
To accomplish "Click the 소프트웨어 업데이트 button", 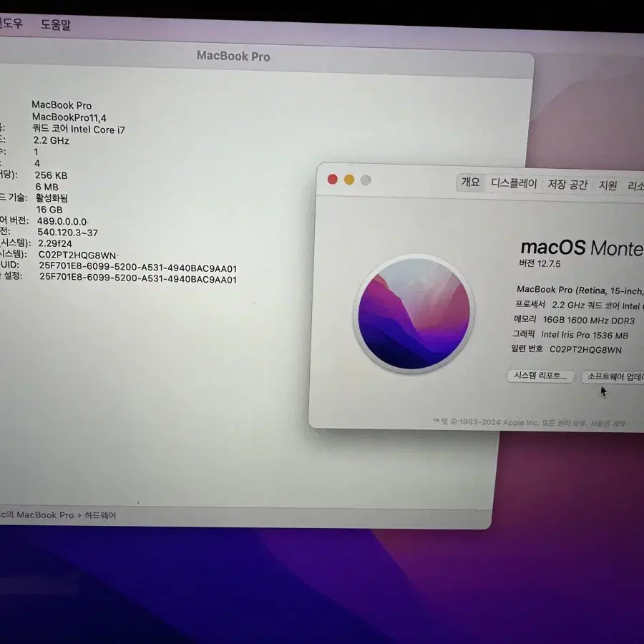I will pyautogui.click(x=614, y=376).
